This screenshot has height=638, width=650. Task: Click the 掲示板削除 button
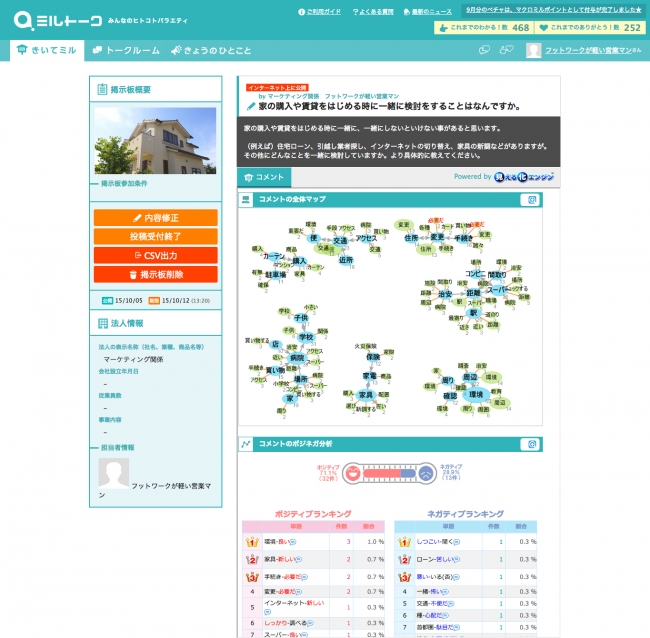155,274
